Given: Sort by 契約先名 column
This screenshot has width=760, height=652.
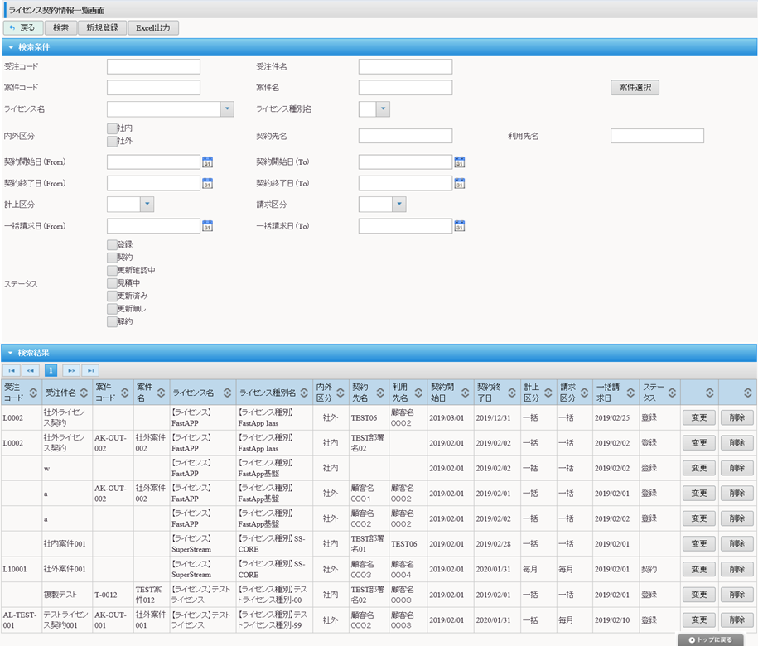Looking at the screenshot, I should click(380, 393).
